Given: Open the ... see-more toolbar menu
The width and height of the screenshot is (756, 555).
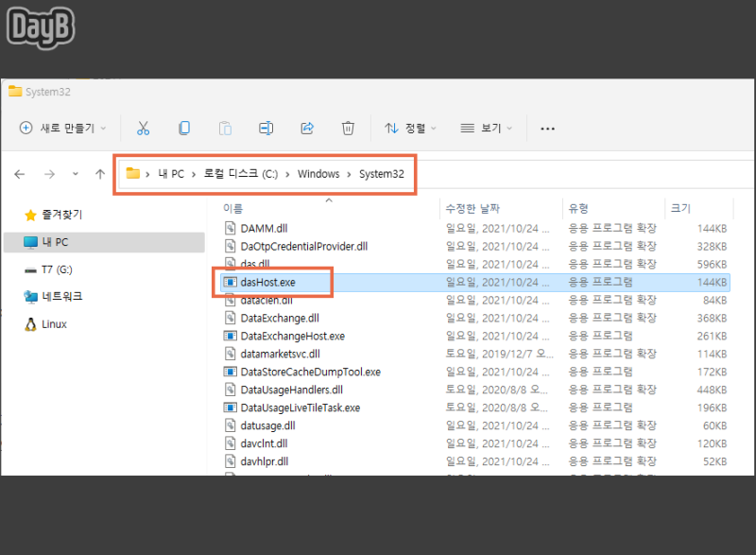Looking at the screenshot, I should point(546,127).
